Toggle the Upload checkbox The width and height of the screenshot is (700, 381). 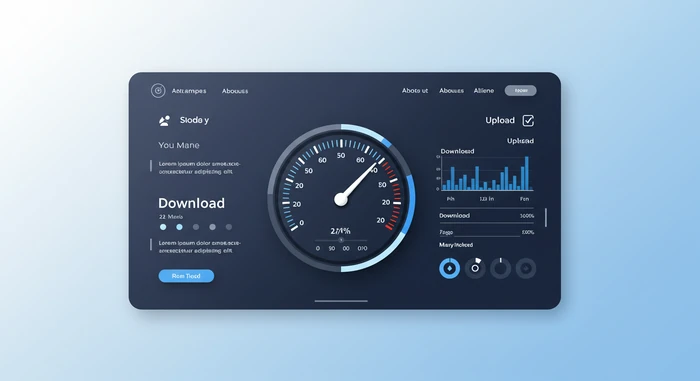click(x=528, y=121)
